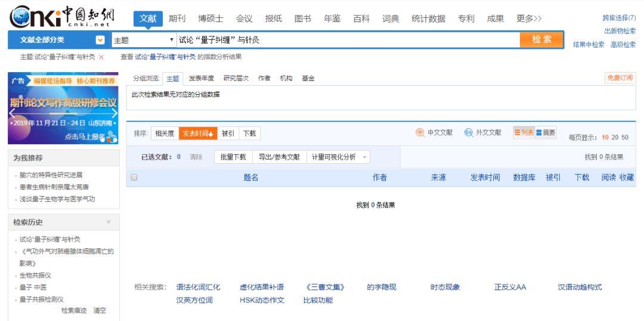The width and height of the screenshot is (644, 321).
Task: Switch to 摘要 abstract view
Action: pos(546,133)
